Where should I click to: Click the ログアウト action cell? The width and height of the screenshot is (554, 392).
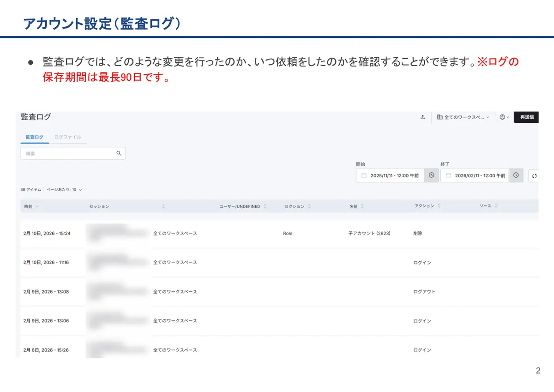(x=424, y=292)
